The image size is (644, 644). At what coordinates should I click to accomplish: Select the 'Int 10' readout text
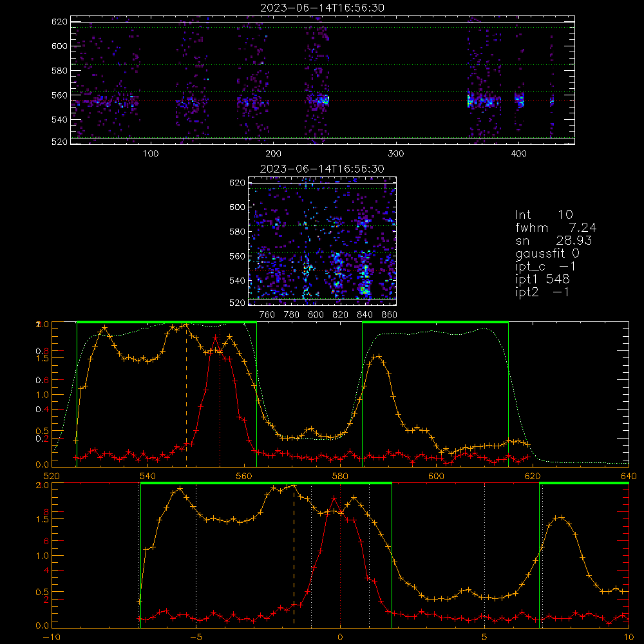coord(544,214)
